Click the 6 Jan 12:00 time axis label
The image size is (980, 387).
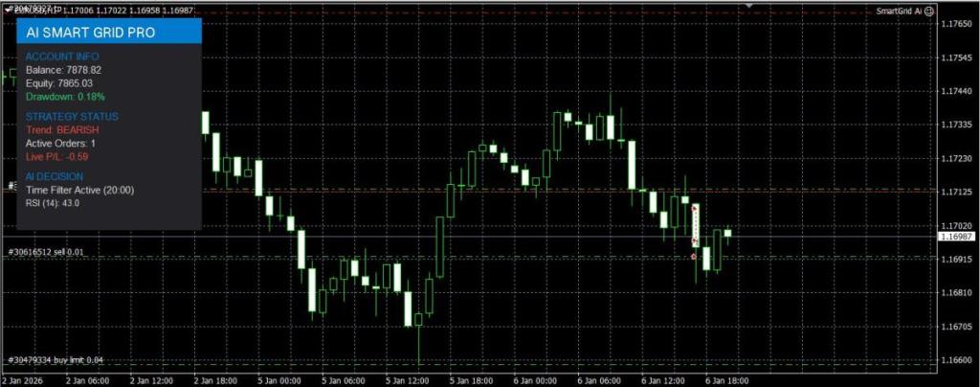tap(664, 380)
